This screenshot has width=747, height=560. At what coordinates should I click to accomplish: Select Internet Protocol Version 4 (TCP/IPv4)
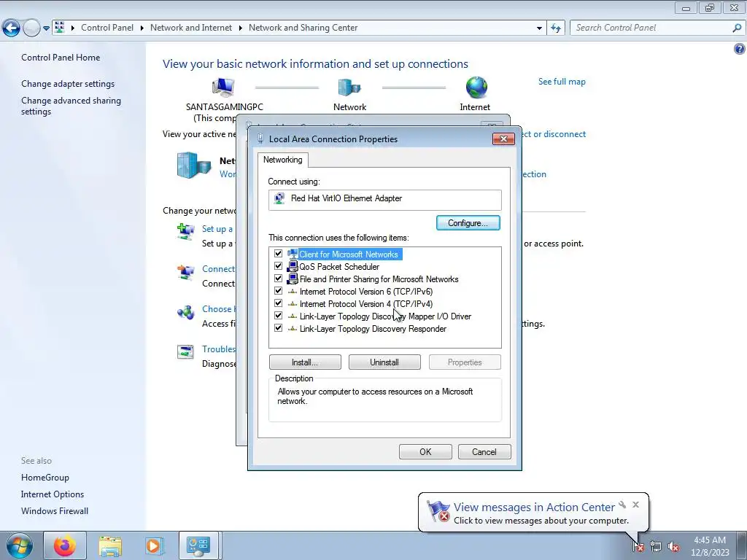pyautogui.click(x=366, y=304)
